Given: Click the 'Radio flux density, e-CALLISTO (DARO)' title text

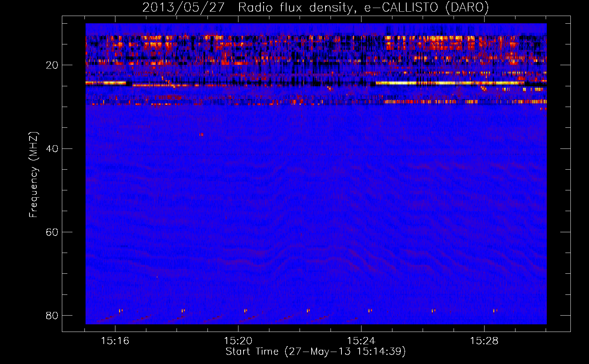Looking at the screenshot, I should click(364, 8).
